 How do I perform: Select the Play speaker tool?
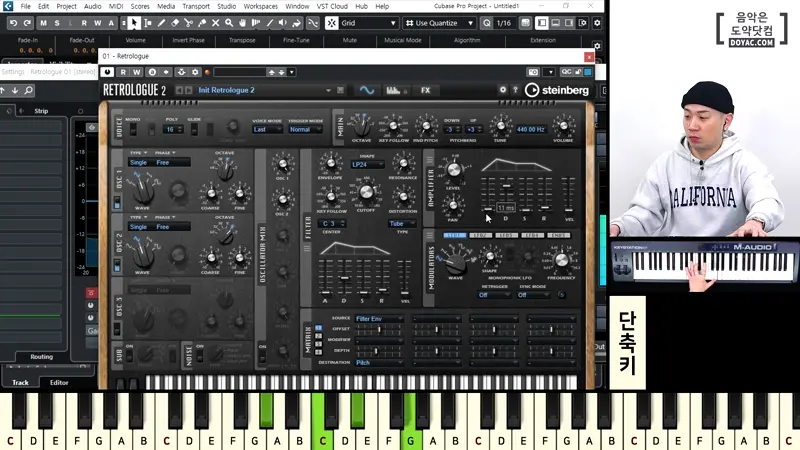tap(283, 23)
